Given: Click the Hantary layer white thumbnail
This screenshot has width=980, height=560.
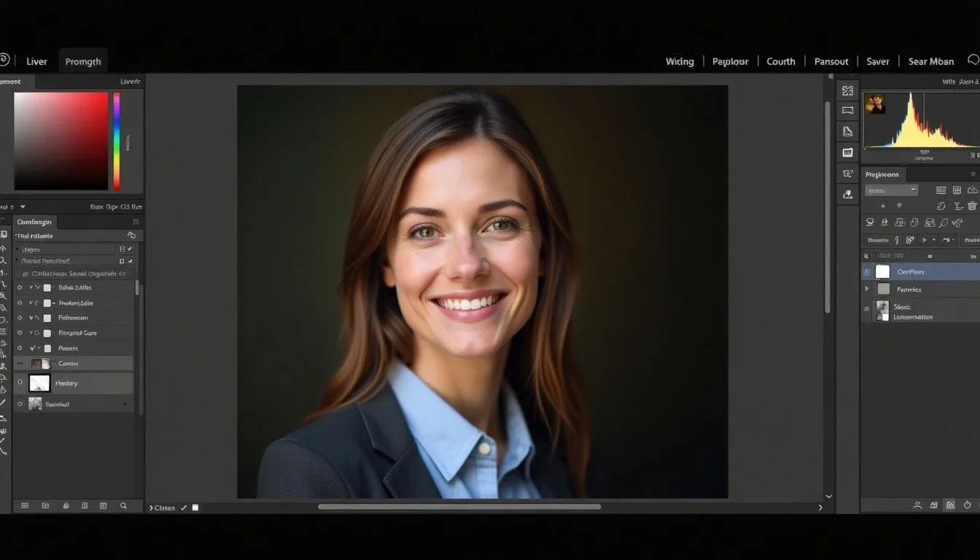Looking at the screenshot, I should [39, 383].
